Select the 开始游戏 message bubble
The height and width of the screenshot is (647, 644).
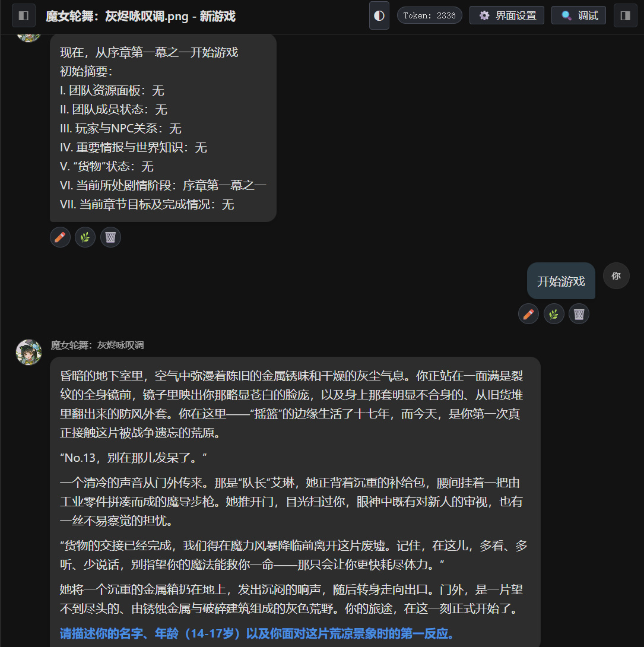[561, 281]
